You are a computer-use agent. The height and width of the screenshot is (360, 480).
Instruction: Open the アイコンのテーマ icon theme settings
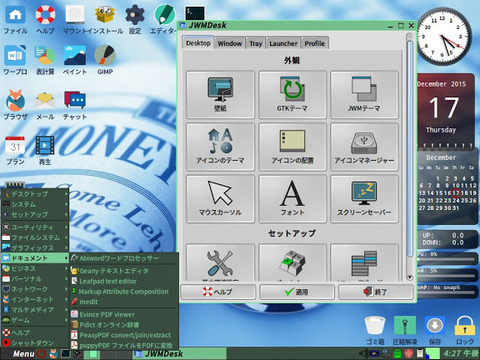tap(220, 147)
